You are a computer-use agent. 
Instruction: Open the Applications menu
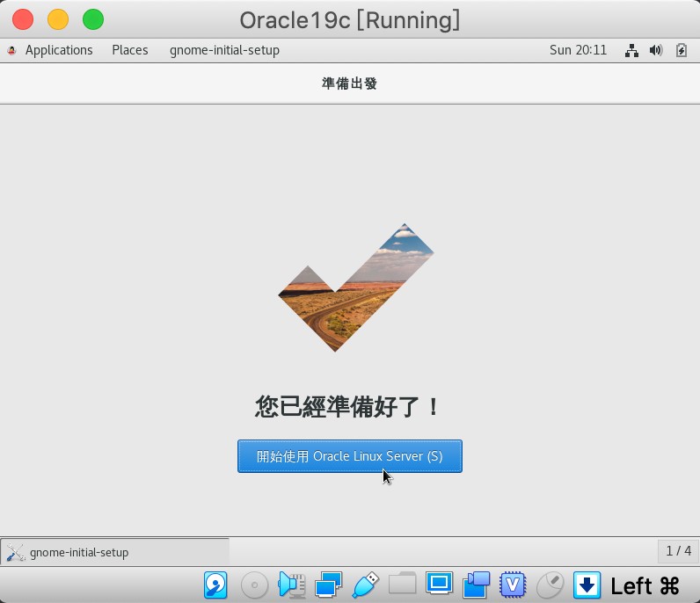click(59, 50)
